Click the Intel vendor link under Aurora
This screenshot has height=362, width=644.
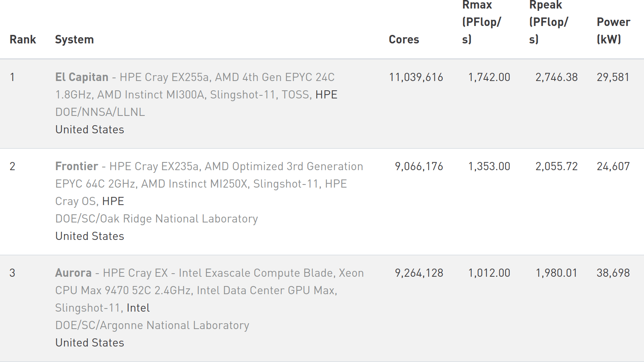tap(138, 308)
